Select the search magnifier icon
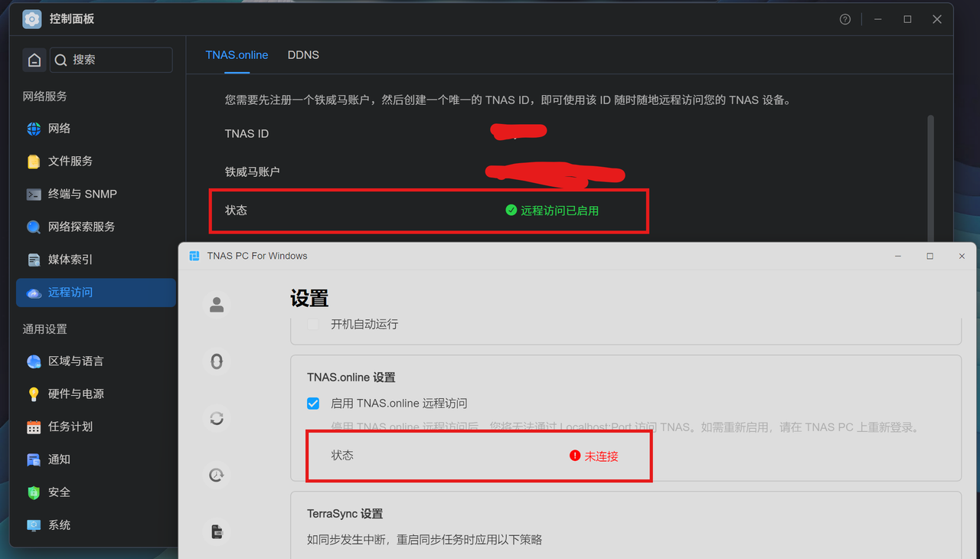Image resolution: width=980 pixels, height=559 pixels. 61,60
